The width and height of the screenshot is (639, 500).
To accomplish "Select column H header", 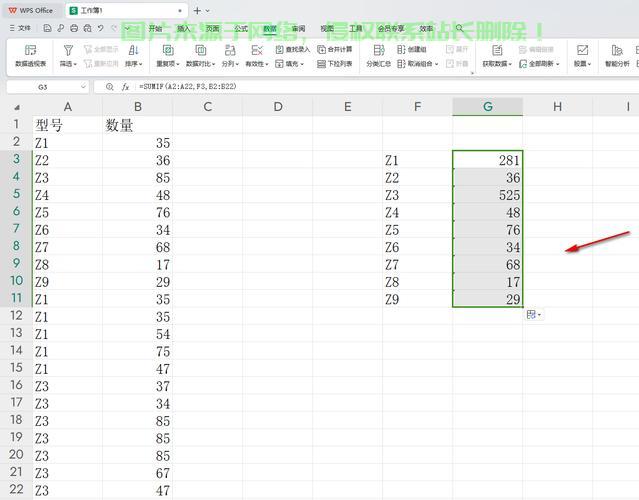I will click(557, 107).
